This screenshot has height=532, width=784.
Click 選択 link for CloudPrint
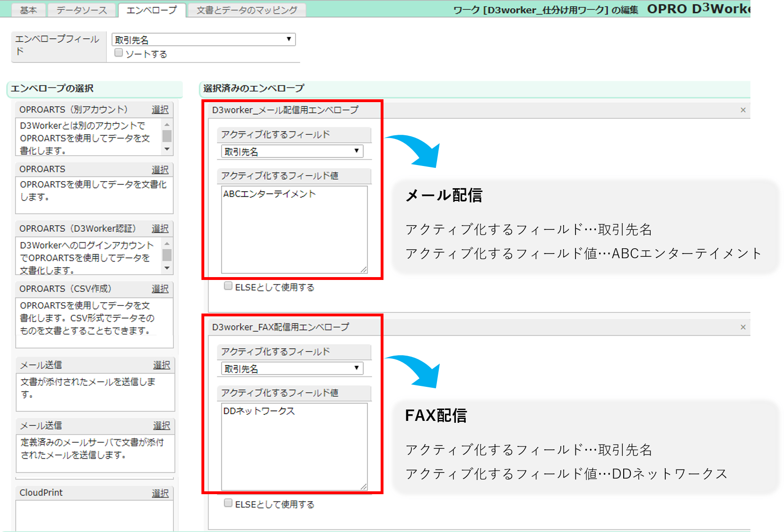(x=160, y=493)
